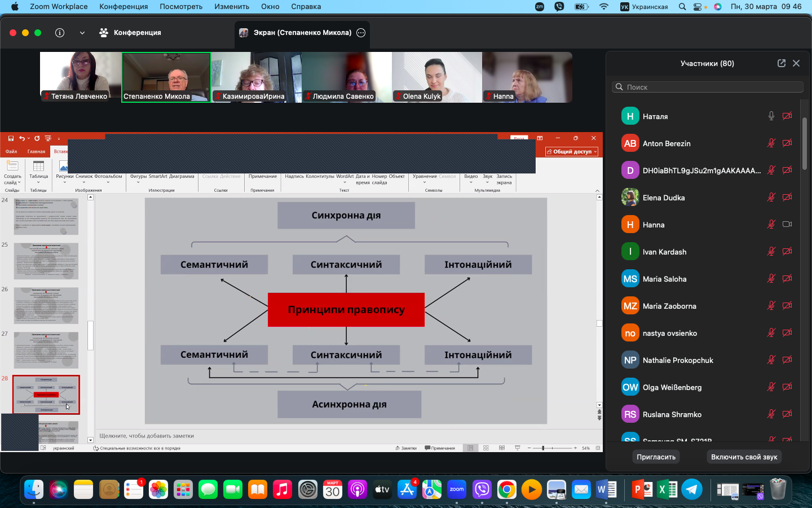Open Viber from the Dock
The height and width of the screenshot is (508, 812).
[x=482, y=489]
